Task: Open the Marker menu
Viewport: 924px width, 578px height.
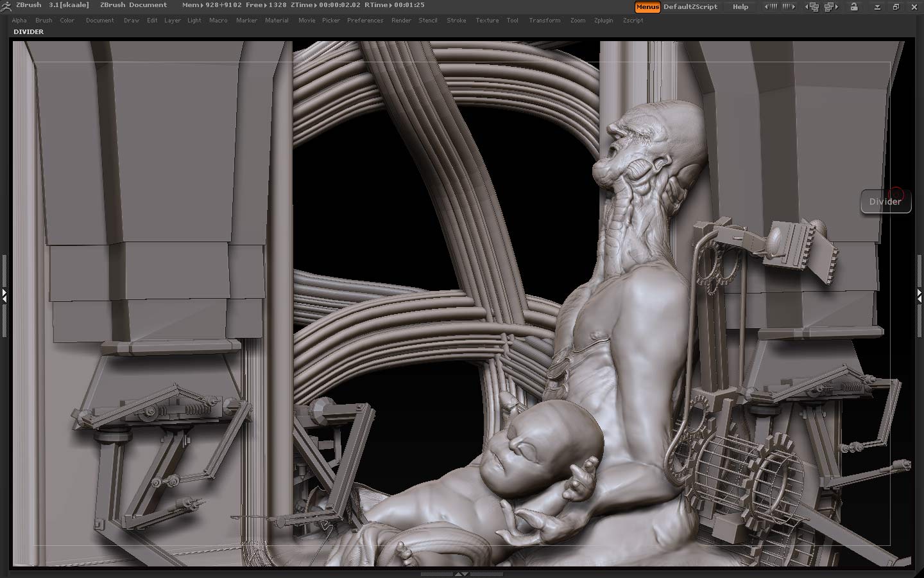Action: point(246,21)
